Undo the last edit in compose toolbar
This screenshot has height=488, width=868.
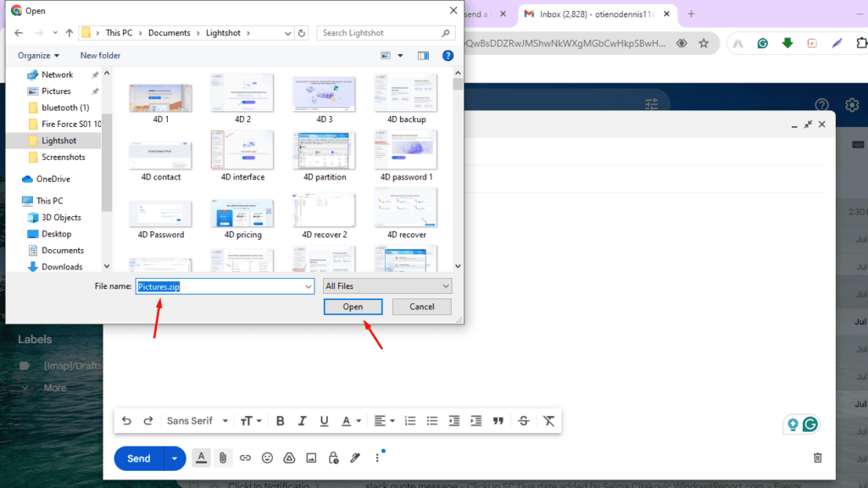tap(126, 421)
